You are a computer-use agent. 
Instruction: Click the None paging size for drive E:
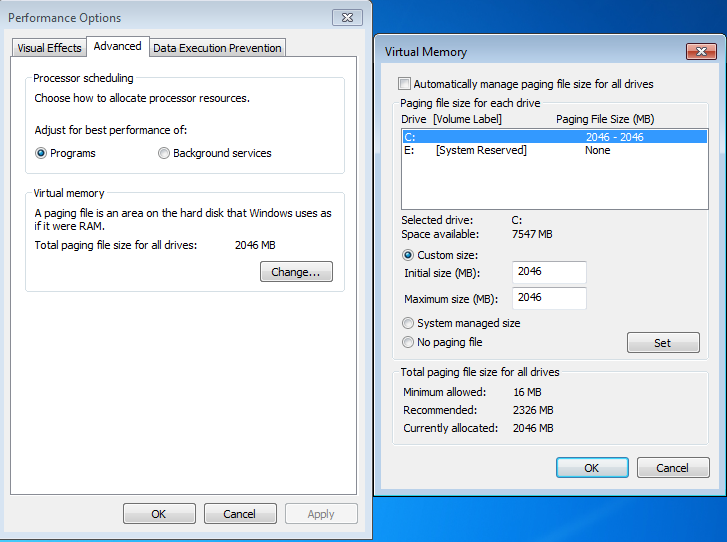(598, 150)
